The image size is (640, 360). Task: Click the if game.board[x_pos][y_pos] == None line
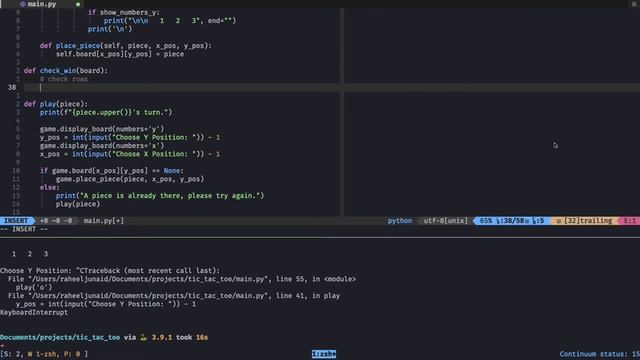pos(111,171)
